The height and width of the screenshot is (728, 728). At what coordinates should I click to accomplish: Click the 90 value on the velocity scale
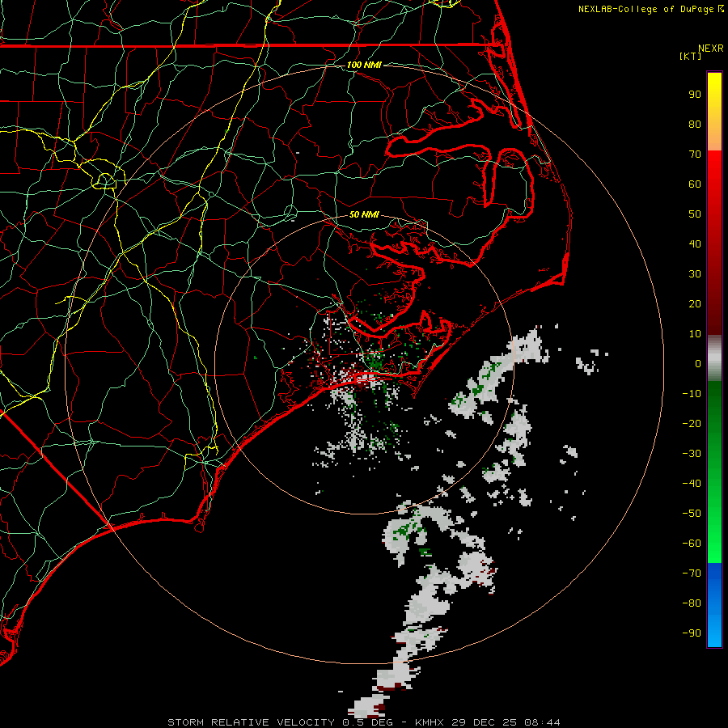[x=695, y=95]
